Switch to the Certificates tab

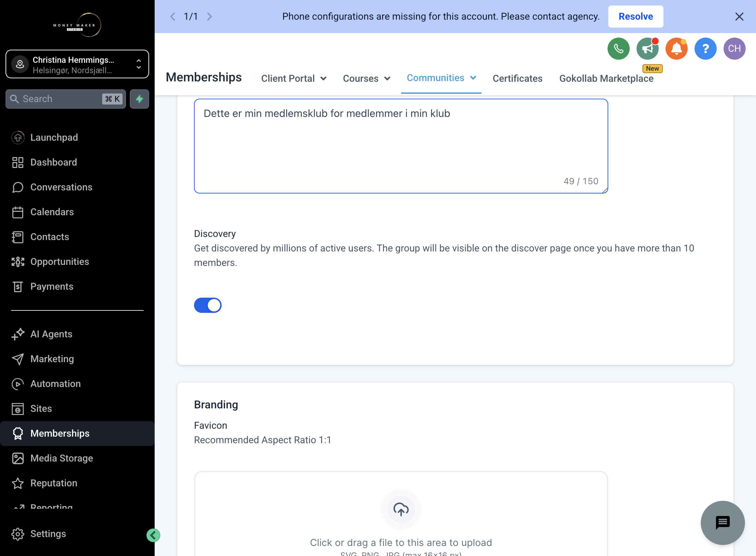(x=517, y=78)
